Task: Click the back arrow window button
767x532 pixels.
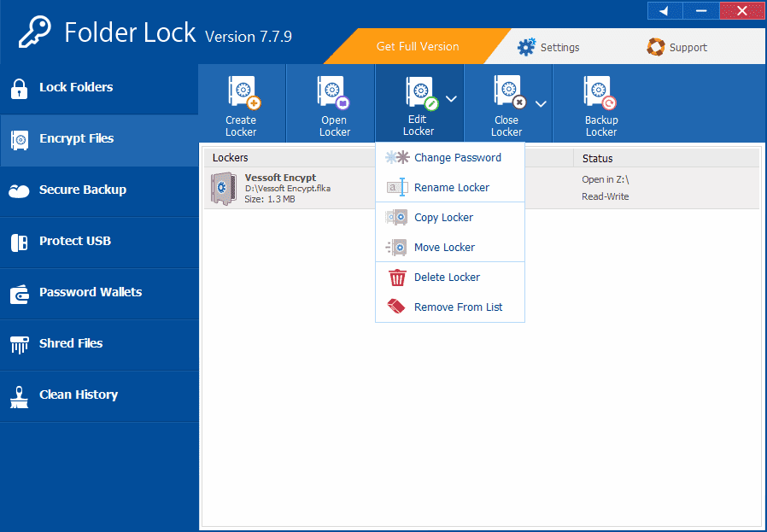Action: tap(665, 11)
